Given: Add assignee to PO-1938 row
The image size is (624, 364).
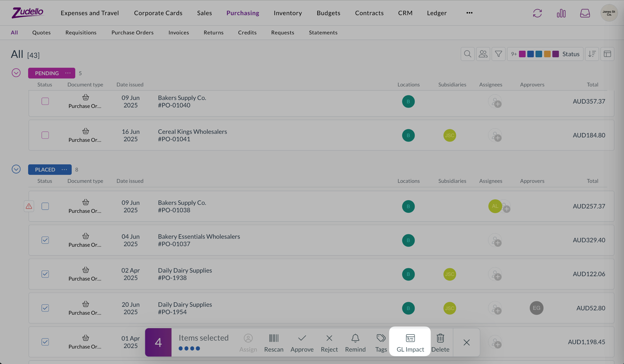Looking at the screenshot, I should [495, 274].
